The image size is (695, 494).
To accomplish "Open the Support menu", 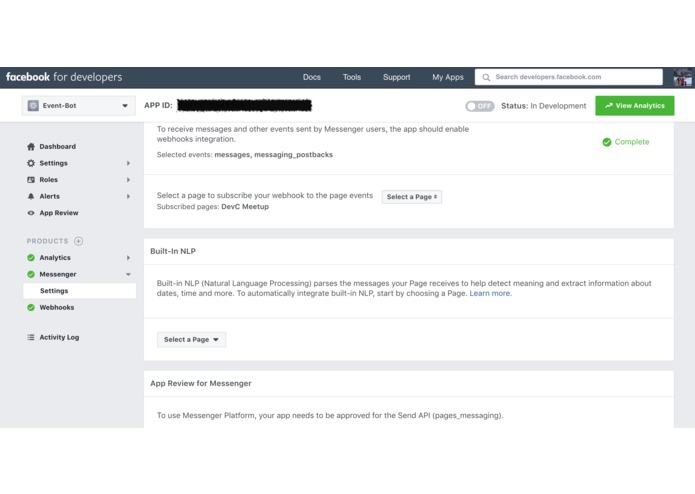I will 397,77.
